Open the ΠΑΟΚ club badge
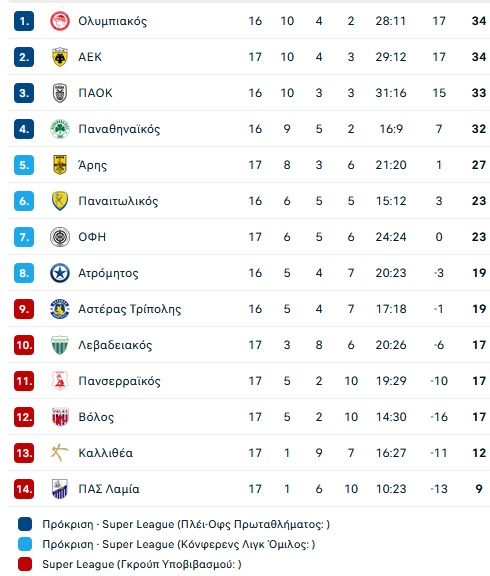 (x=60, y=93)
